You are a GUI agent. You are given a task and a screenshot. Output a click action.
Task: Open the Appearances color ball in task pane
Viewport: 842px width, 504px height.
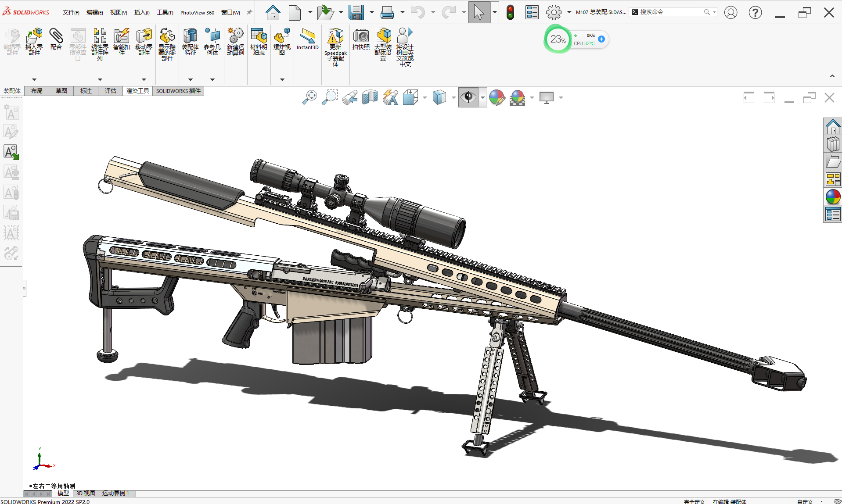coord(833,197)
